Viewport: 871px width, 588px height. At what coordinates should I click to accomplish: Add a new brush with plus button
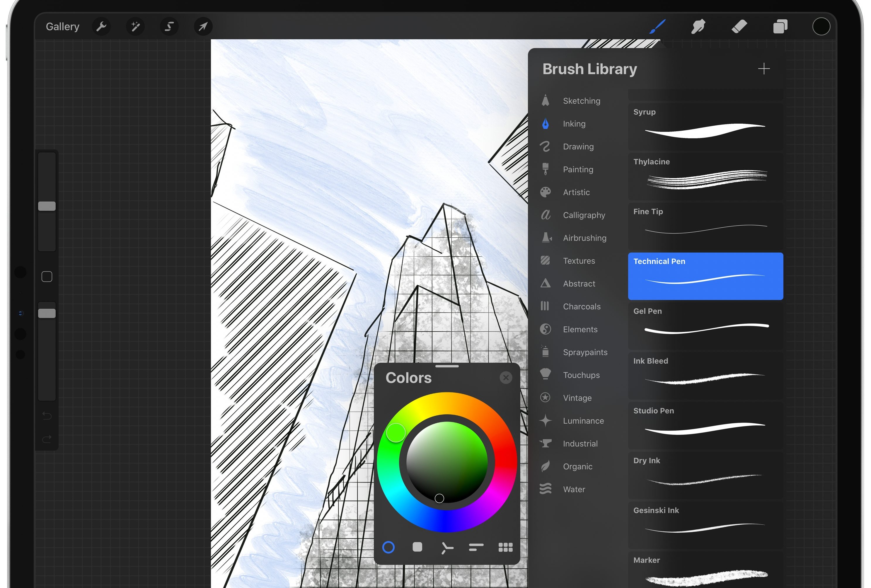(763, 69)
